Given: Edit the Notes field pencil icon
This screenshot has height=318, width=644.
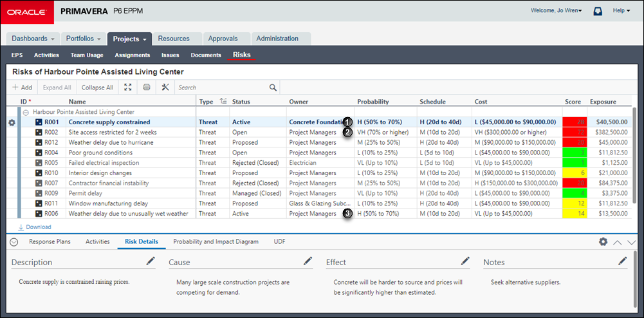Looking at the screenshot, I should tap(623, 261).
